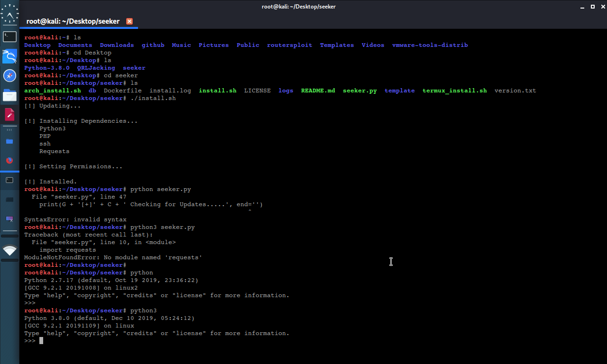Click the small terminal window icon below the divider

(x=9, y=180)
